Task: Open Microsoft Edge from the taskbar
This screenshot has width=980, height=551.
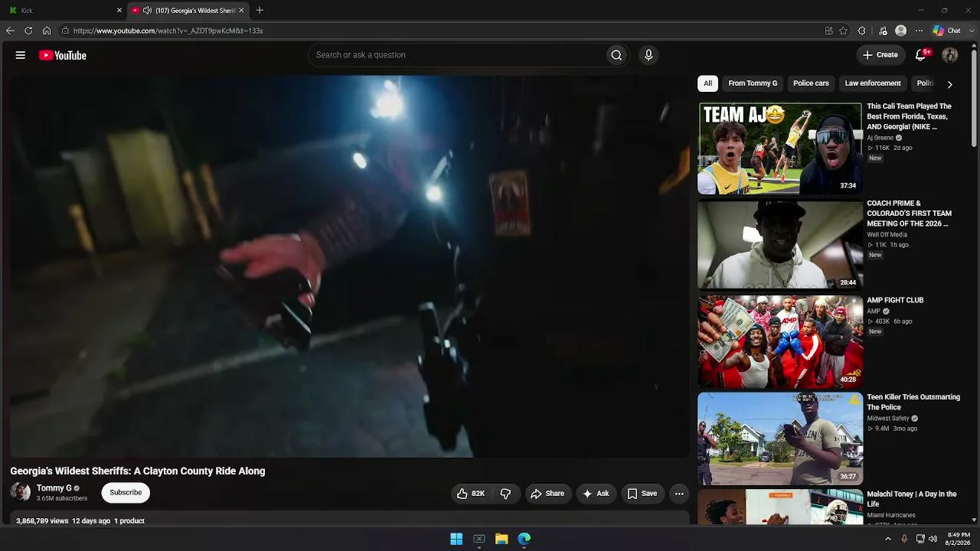Action: 524,539
